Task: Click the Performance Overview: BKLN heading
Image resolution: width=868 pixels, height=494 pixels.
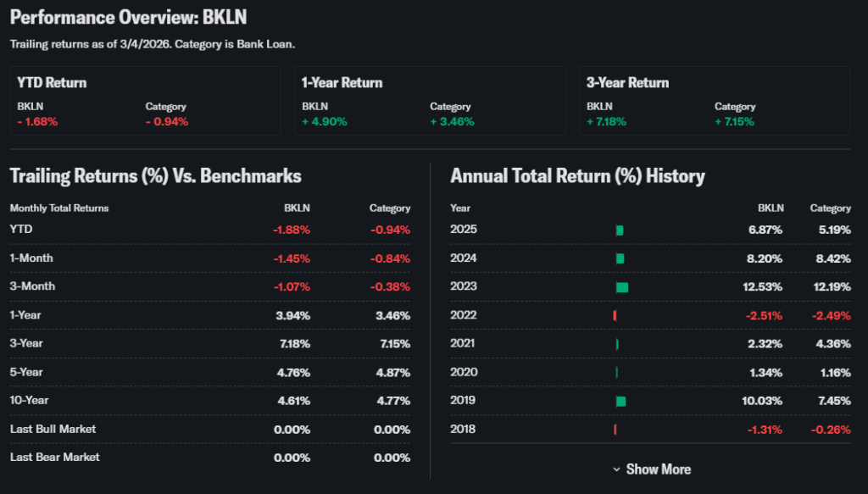Action: click(129, 18)
